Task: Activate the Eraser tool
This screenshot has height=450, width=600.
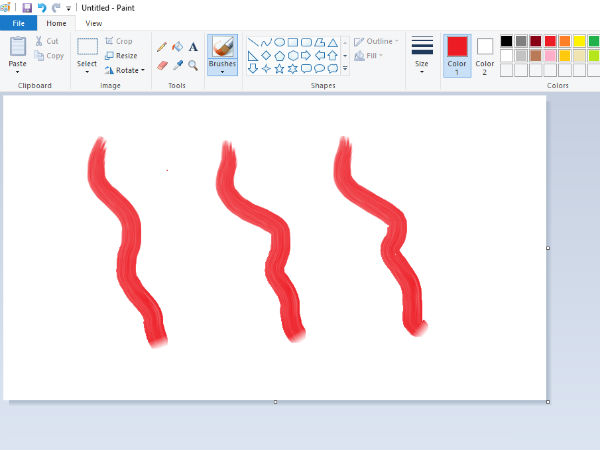Action: [162, 65]
